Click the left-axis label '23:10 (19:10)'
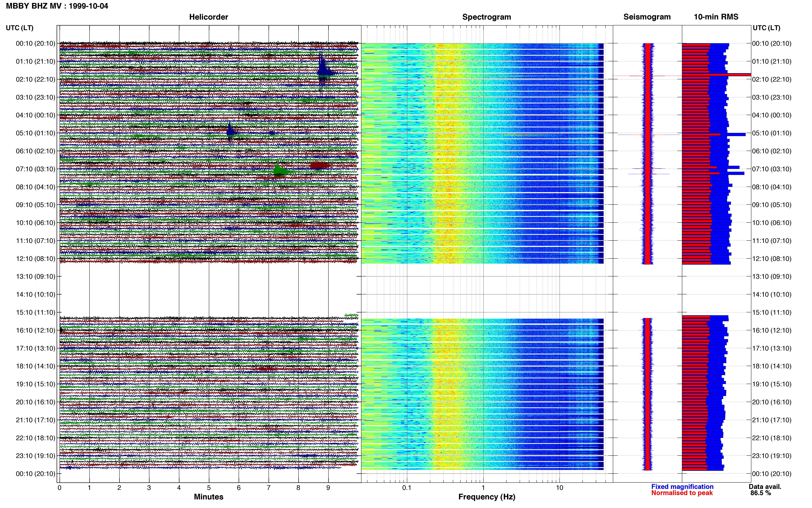Image resolution: width=812 pixels, height=508 pixels. click(x=36, y=456)
